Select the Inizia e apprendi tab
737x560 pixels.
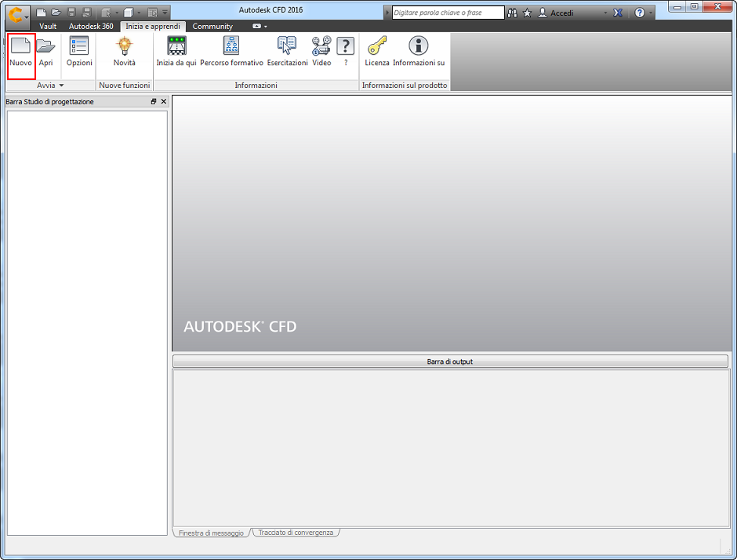pyautogui.click(x=153, y=27)
